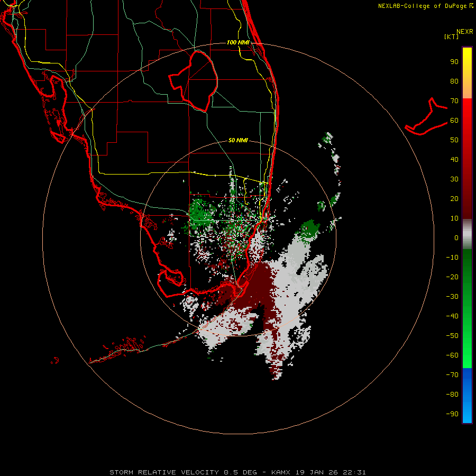Click the -20 value on velocity scale

pyautogui.click(x=452, y=277)
